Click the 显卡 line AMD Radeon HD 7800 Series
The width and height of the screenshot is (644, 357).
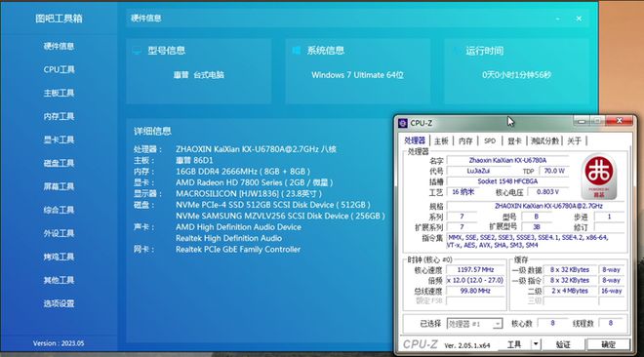pos(255,182)
